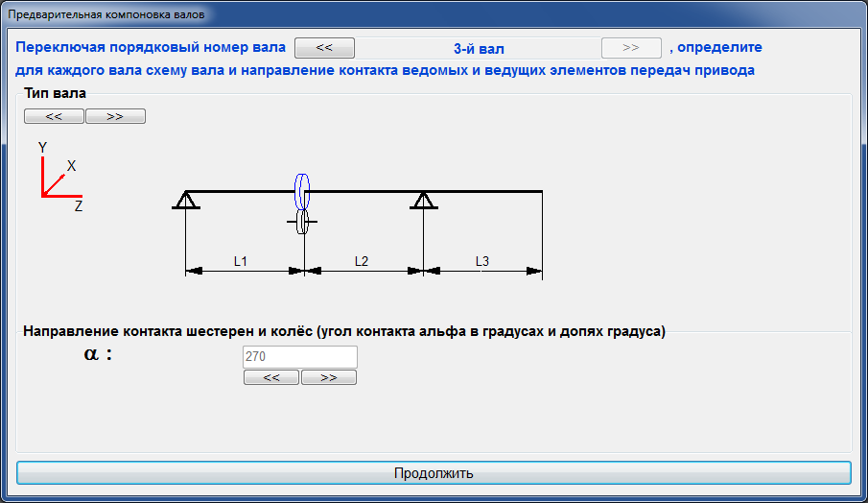The height and width of the screenshot is (503, 868).
Task: Select next shaft type under Тип вала
Action: pyautogui.click(x=115, y=116)
